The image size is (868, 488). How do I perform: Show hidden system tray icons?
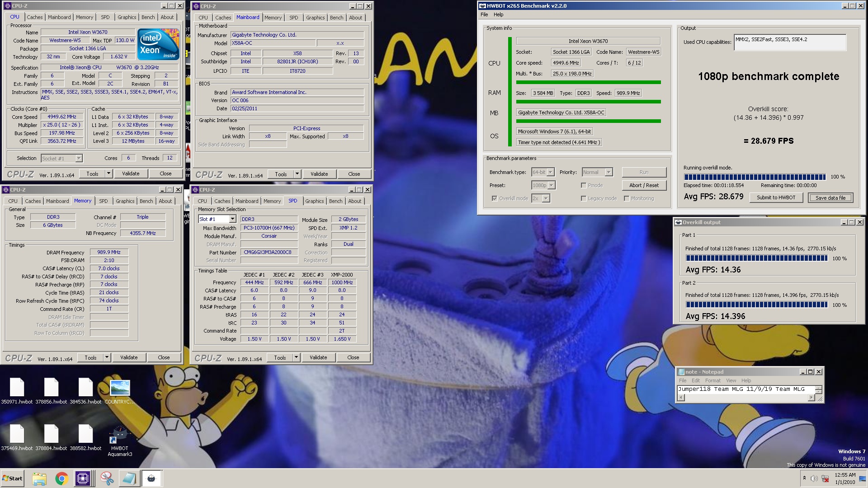coord(804,478)
